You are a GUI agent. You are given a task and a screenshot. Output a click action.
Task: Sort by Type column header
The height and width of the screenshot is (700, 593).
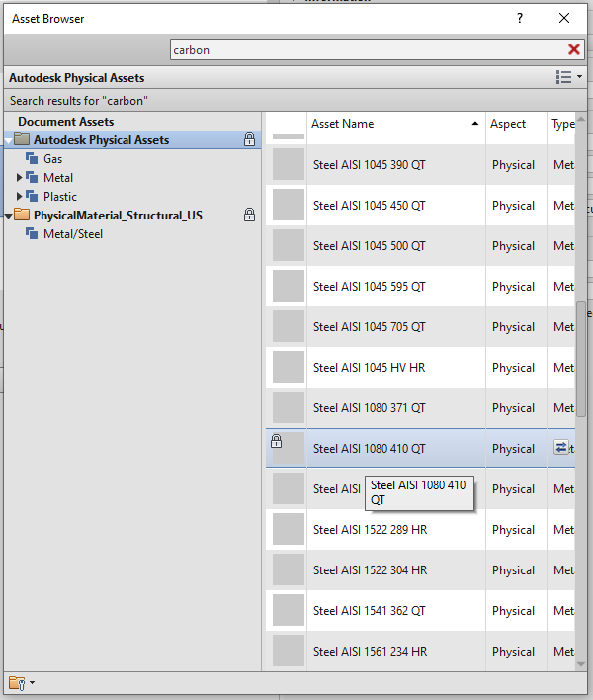(x=561, y=124)
